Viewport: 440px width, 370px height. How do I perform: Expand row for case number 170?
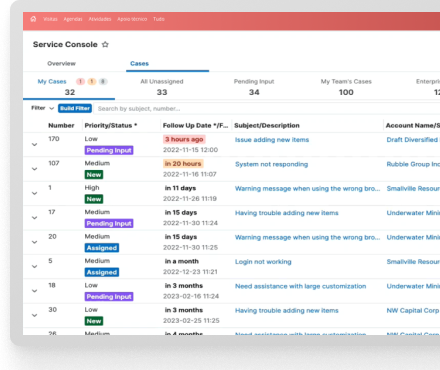pyautogui.click(x=34, y=145)
